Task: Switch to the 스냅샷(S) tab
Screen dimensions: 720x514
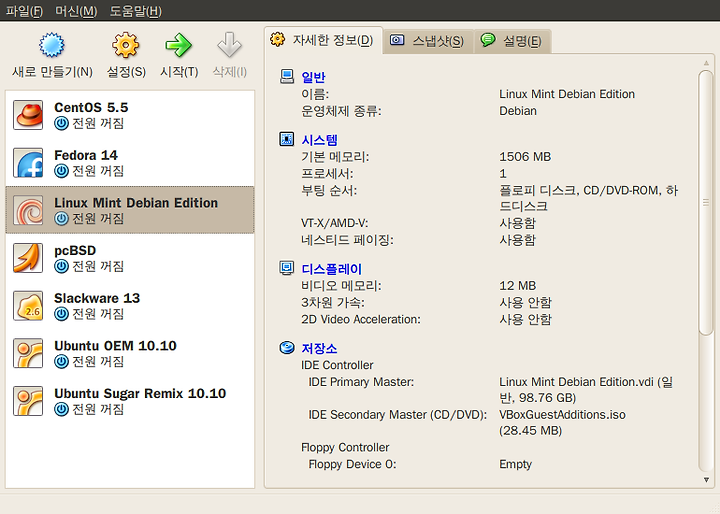Action: (x=428, y=41)
